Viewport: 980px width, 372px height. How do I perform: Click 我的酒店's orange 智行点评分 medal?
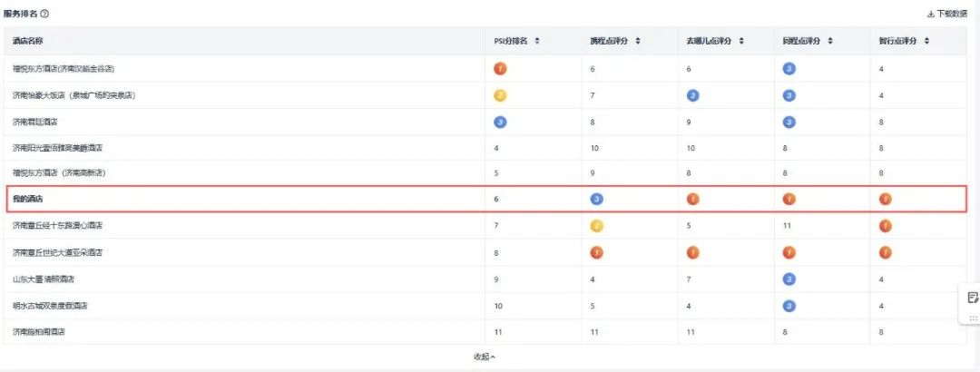coord(885,199)
